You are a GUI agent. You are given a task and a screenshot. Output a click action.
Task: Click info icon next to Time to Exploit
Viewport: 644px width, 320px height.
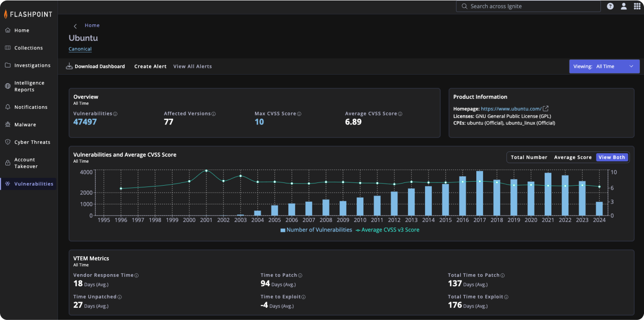point(304,297)
